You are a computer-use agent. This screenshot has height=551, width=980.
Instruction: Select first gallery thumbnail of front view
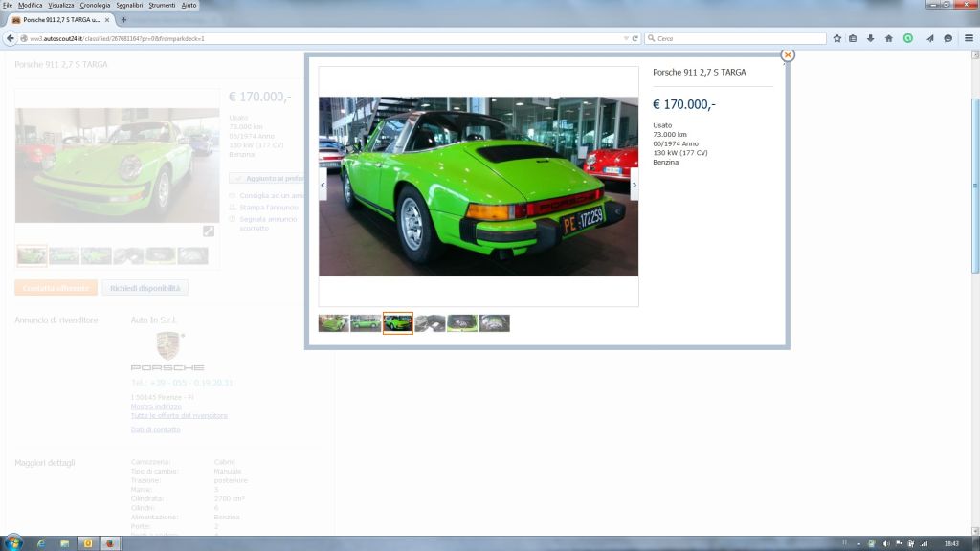tap(333, 323)
